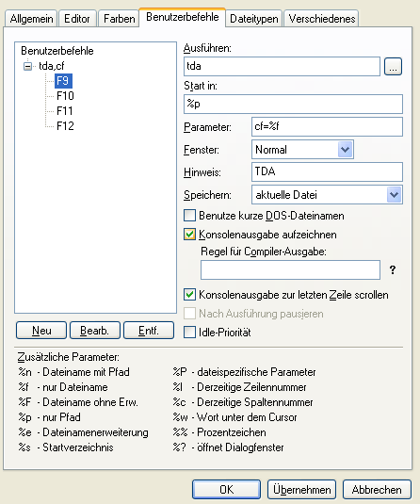Switch to the Allgemein tab

31,19
